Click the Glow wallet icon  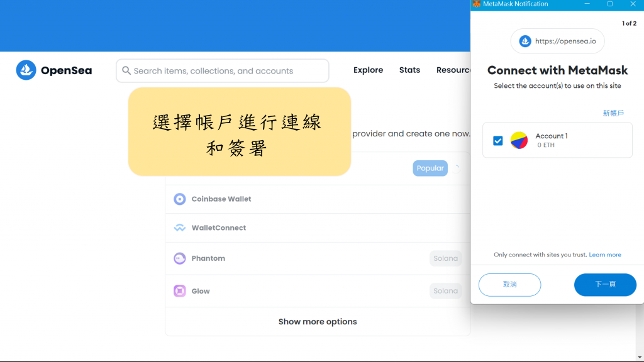(179, 291)
